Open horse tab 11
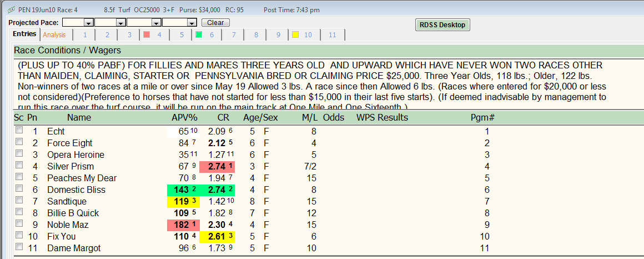This screenshot has width=644, height=259. coord(333,35)
